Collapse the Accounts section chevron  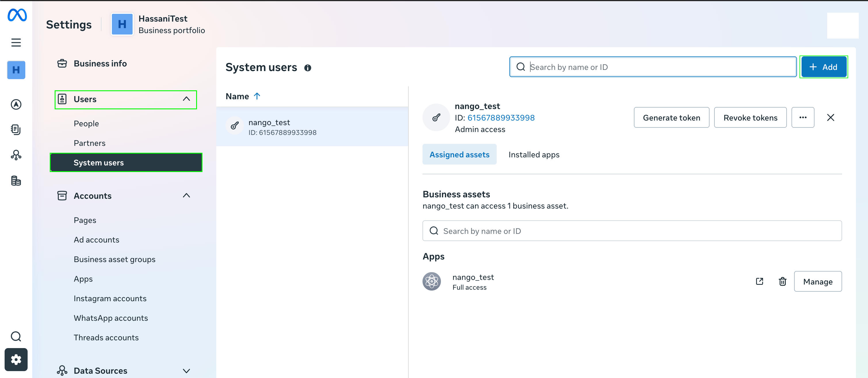[x=186, y=195]
